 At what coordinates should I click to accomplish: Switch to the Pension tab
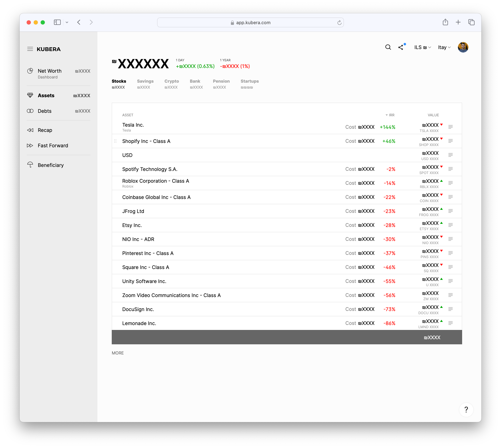click(221, 84)
